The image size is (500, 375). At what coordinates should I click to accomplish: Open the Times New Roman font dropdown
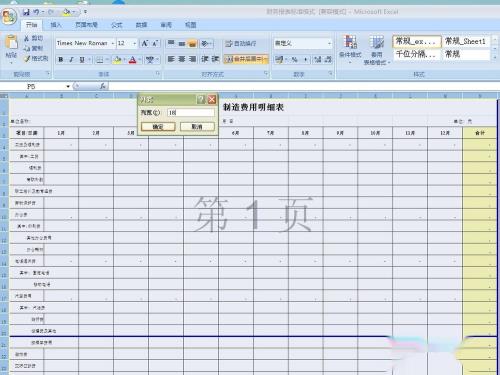click(85, 43)
